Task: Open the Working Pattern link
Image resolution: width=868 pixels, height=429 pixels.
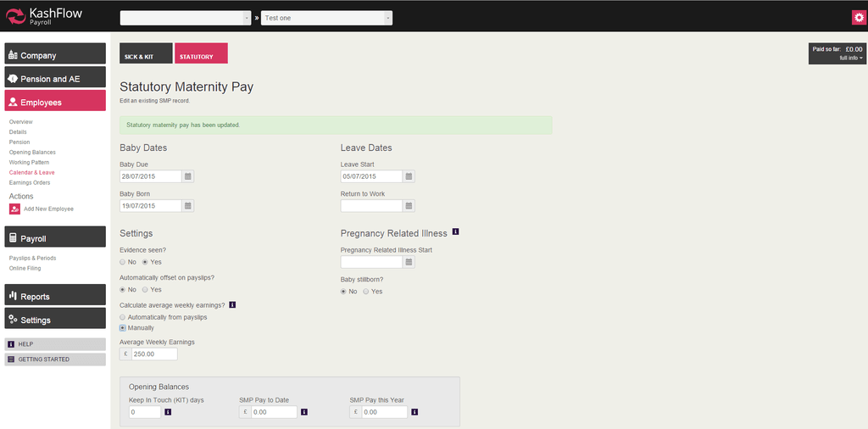Action: [29, 162]
